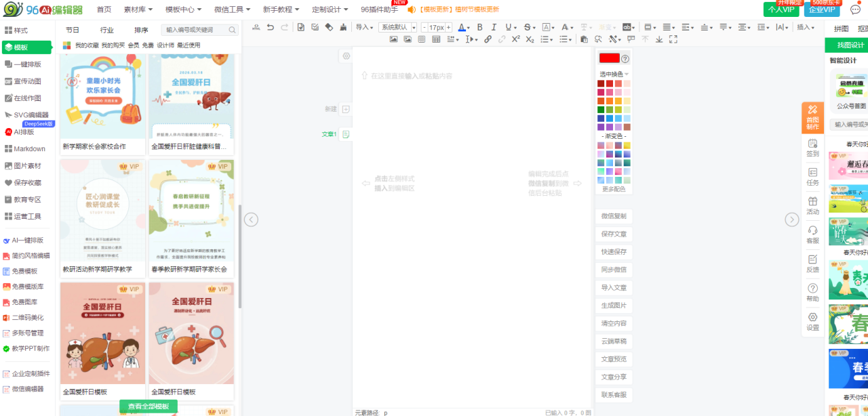Open the 系统默认 font dropdown
The height and width of the screenshot is (416, 868).
(x=397, y=27)
